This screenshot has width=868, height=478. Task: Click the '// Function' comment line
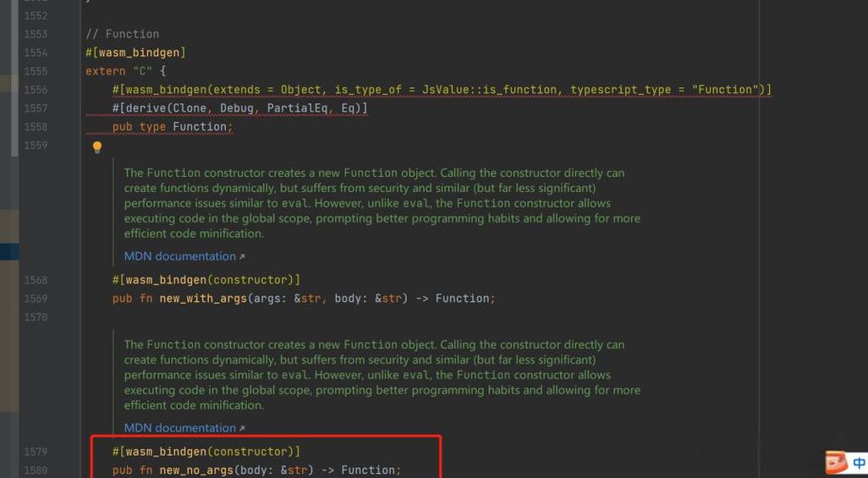[x=123, y=34]
